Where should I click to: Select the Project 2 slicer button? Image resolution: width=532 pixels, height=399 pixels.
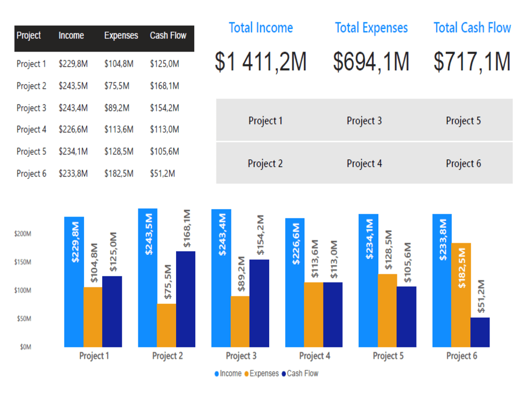[265, 163]
